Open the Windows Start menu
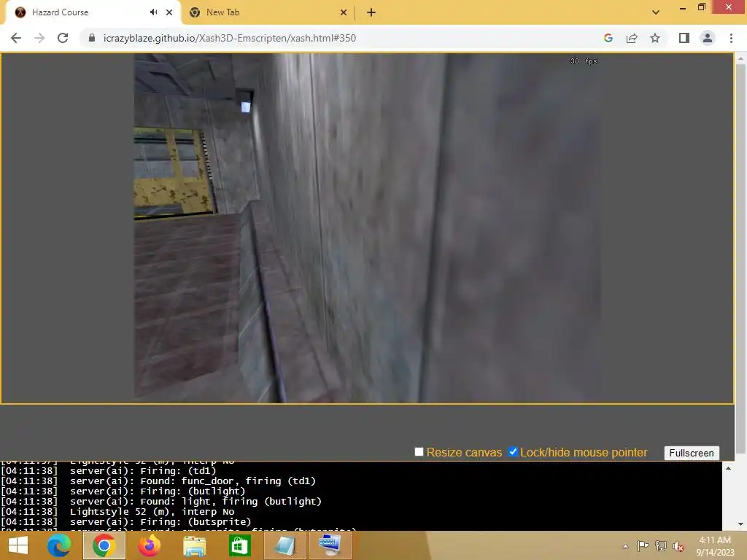The image size is (747, 560). pos(18,545)
